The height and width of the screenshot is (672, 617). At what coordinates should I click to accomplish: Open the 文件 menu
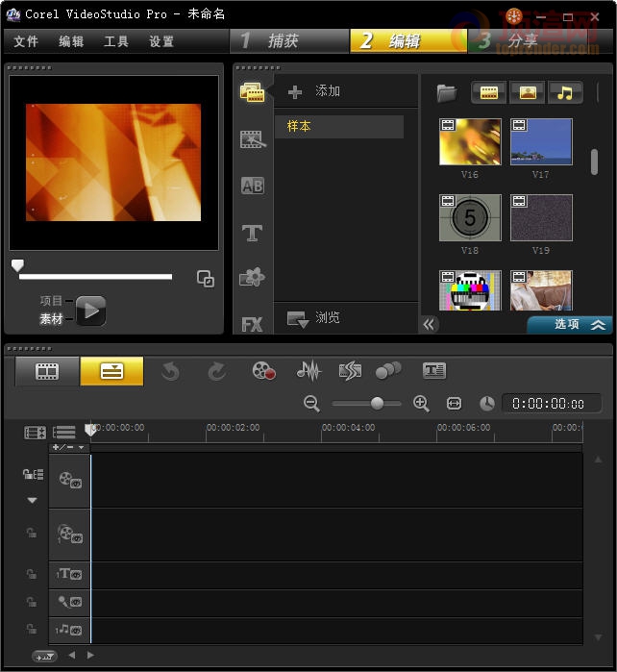(x=26, y=41)
